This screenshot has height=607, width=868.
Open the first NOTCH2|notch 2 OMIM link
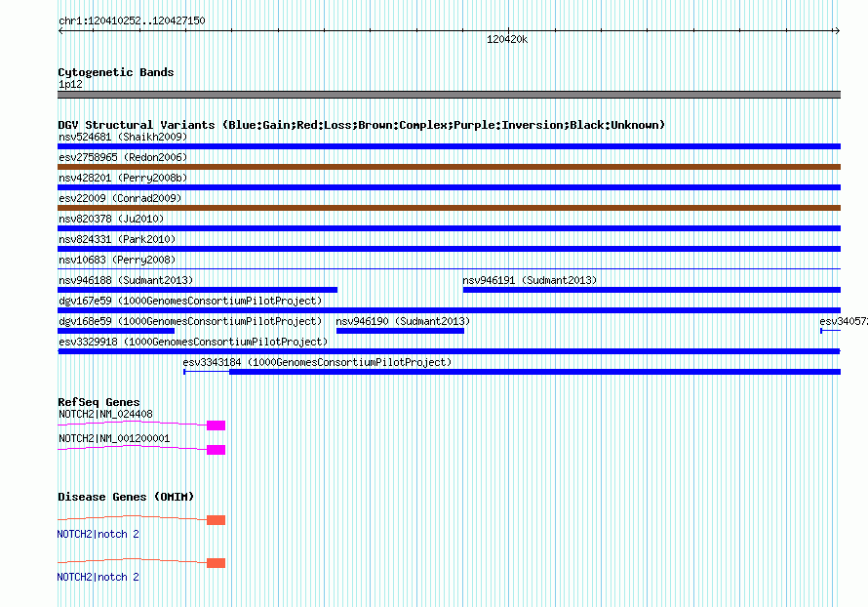[98, 534]
